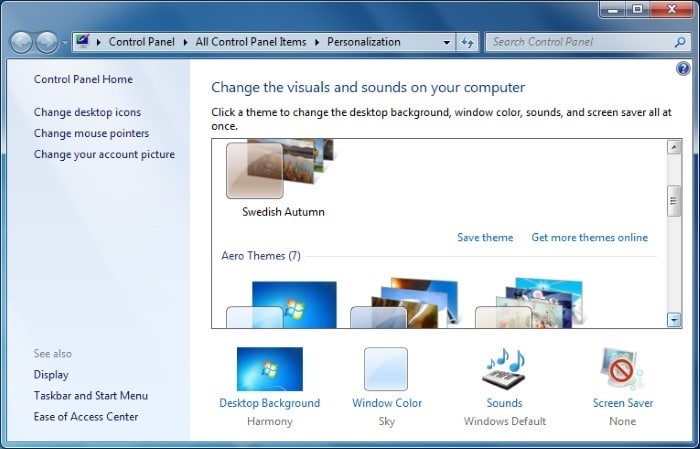Viewport: 700px width, 449px height.
Task: Select All Control Panel Items breadcrumb
Action: (251, 42)
